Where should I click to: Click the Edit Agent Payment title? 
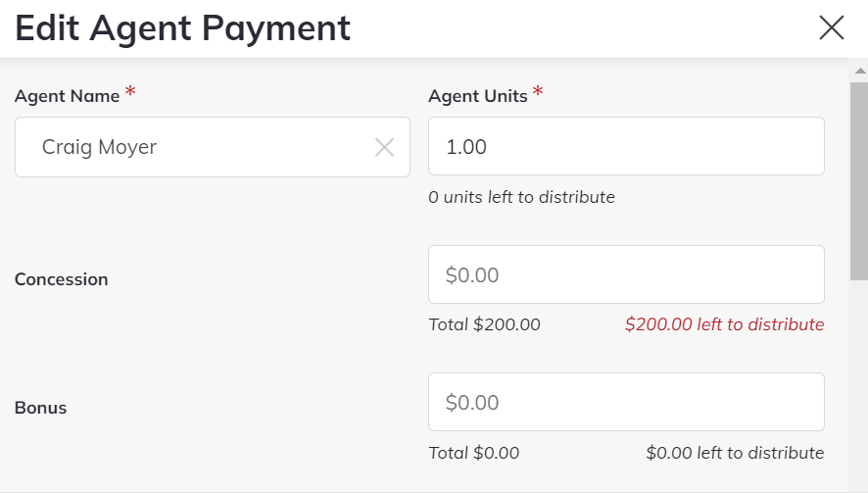coord(182,28)
